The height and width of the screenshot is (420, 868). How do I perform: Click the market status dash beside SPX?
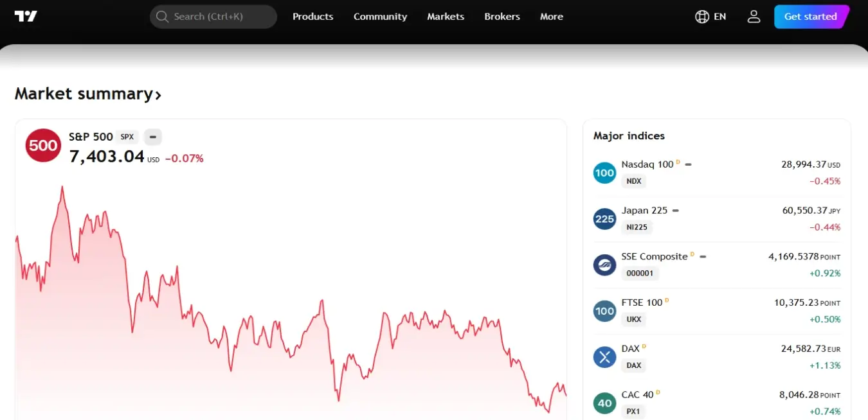click(152, 137)
